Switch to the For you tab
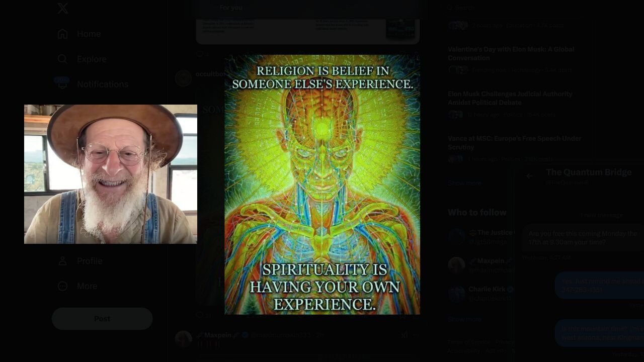Viewport: 644px width, 362px height. pos(231,8)
